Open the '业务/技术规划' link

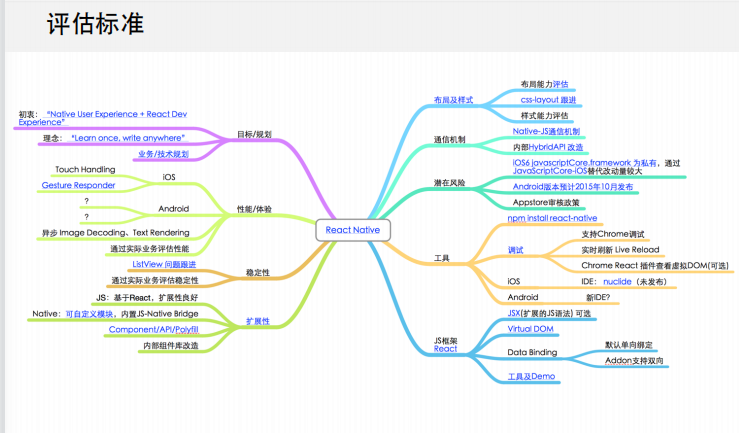coord(163,154)
